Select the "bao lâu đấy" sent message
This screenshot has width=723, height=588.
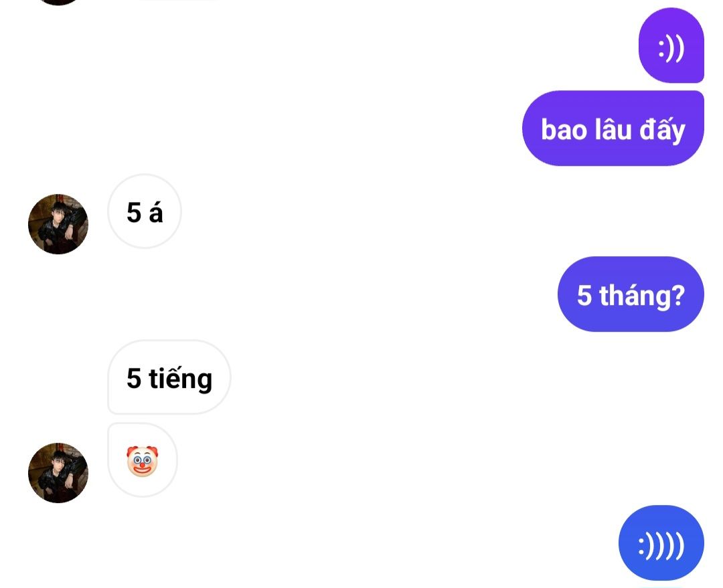[613, 128]
